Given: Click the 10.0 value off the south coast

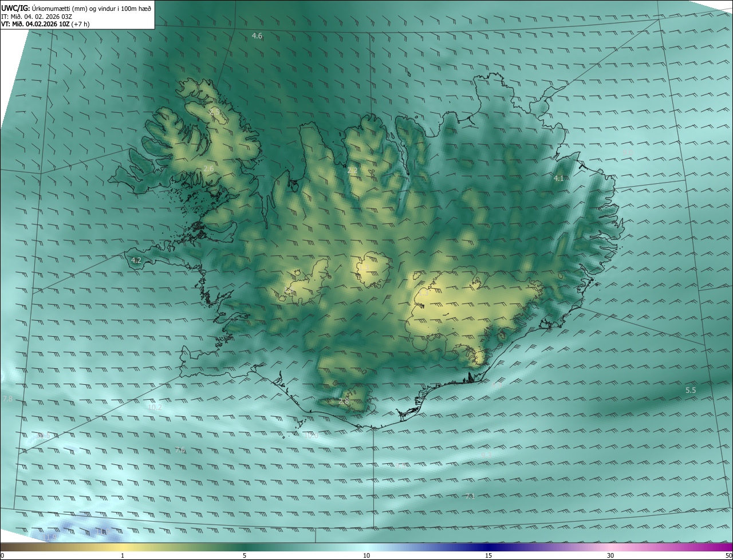Looking at the screenshot, I should (x=311, y=436).
